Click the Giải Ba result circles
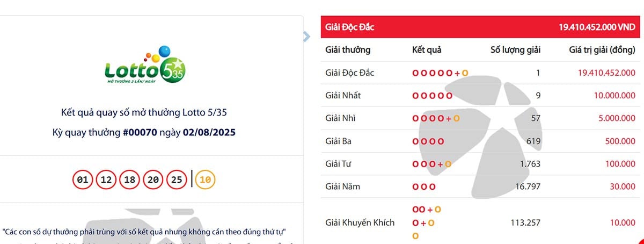This screenshot has width=644, height=244. pyautogui.click(x=428, y=141)
